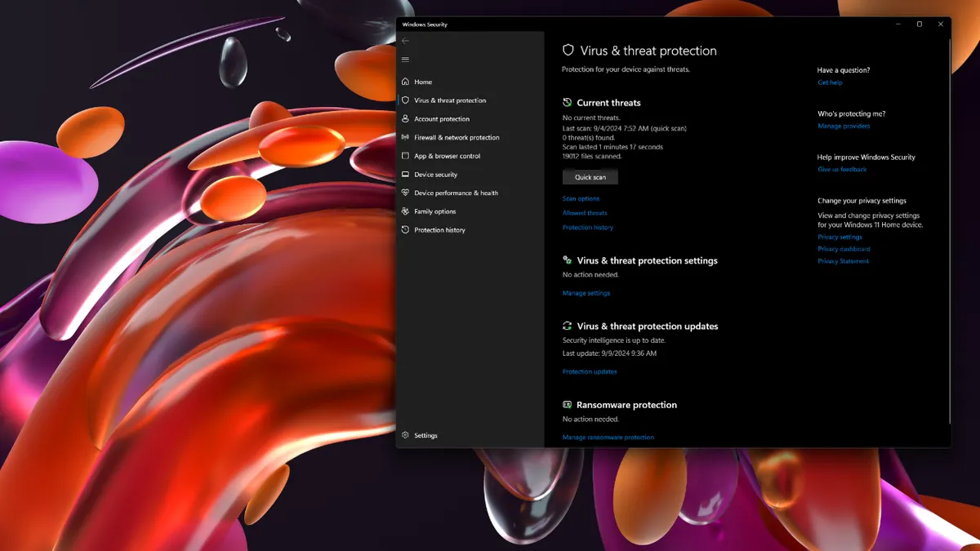
Task: Select Device security page
Action: [x=436, y=175]
